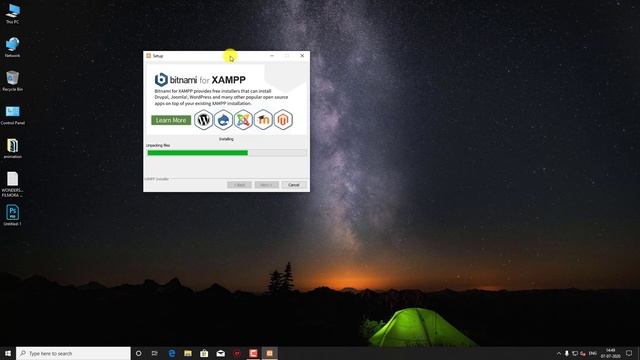Screen dimensions: 640x360
Task: Open Cortana from the taskbar
Action: pyautogui.click(x=138, y=353)
